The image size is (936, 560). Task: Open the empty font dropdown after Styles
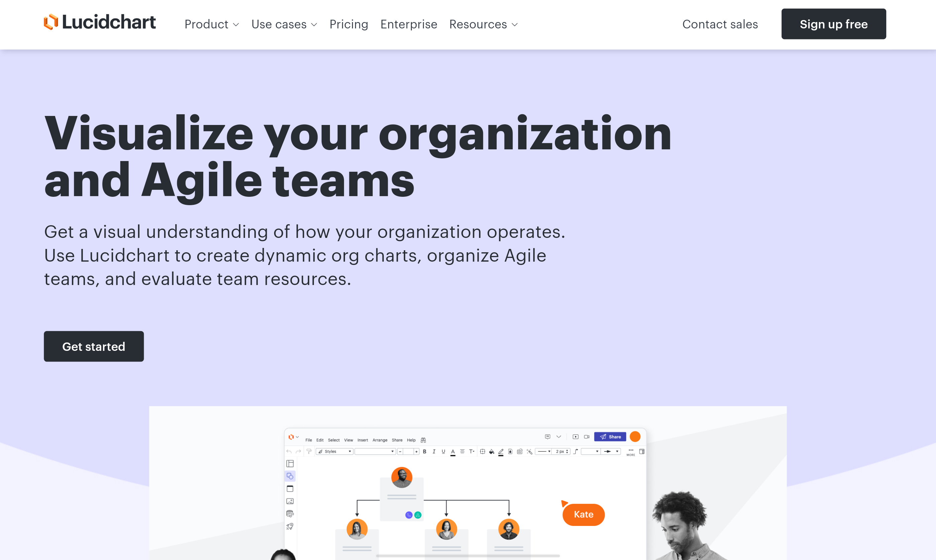[x=375, y=452]
